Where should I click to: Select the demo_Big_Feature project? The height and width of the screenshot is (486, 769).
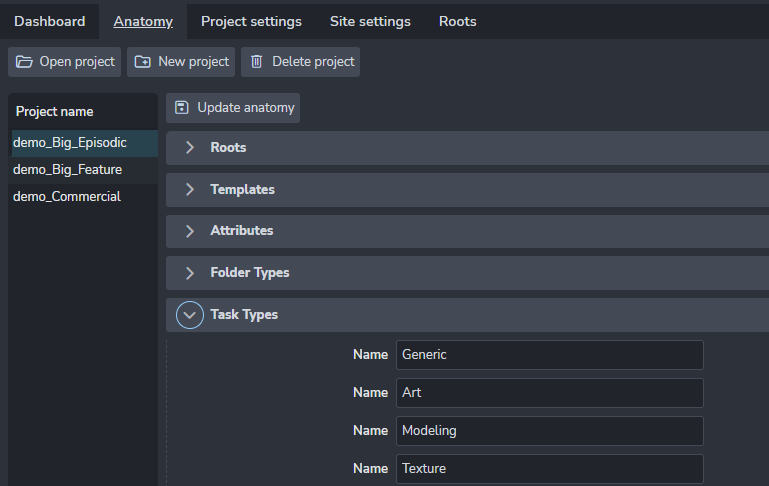coord(84,170)
